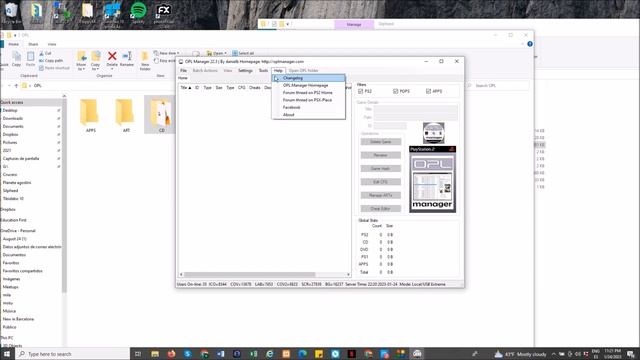
Task: Toggle the POPS filter checkbox
Action: [x=395, y=91]
